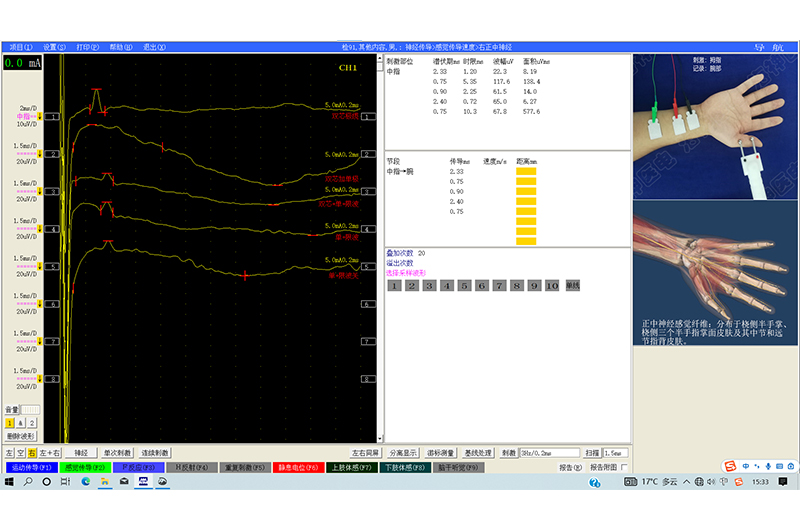Click the 音量 volume slider
The width and height of the screenshot is (800, 529).
[x=31, y=410]
